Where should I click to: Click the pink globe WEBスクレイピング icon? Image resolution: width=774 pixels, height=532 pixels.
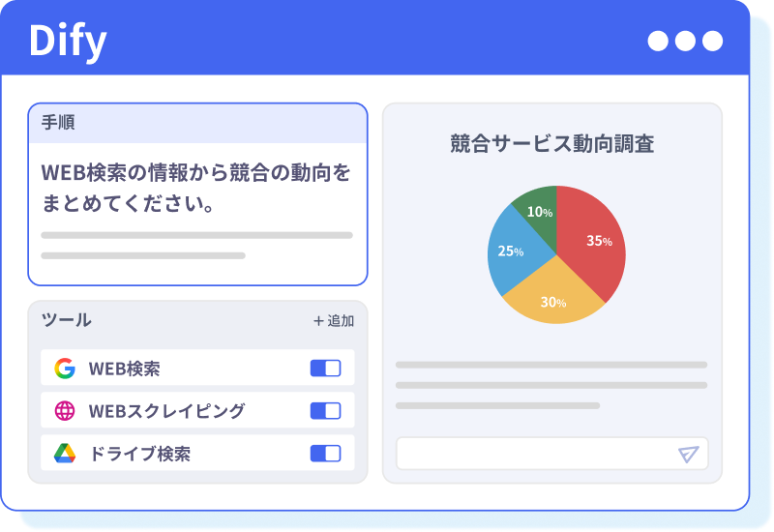(65, 411)
